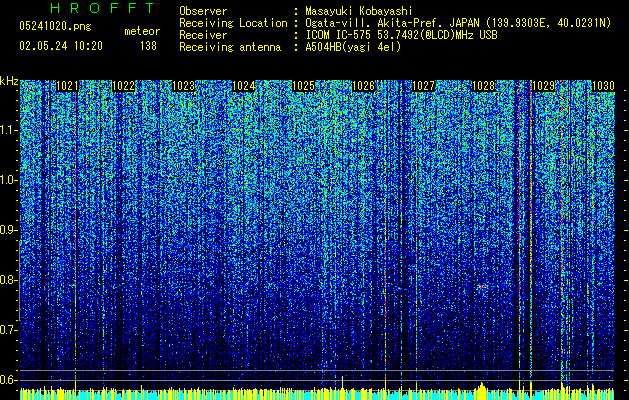Viewport: 629px width, 400px height.
Task: Click the 1029 time marker
Action: click(543, 86)
